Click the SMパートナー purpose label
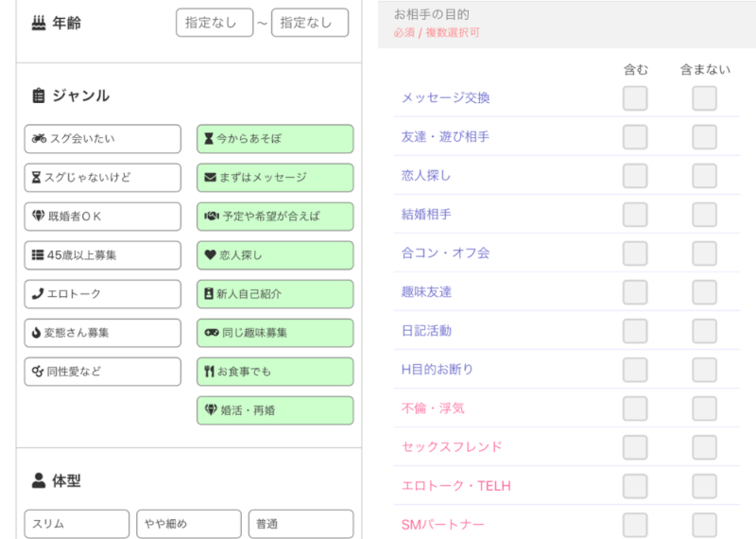Image resolution: width=756 pixels, height=539 pixels. click(442, 524)
